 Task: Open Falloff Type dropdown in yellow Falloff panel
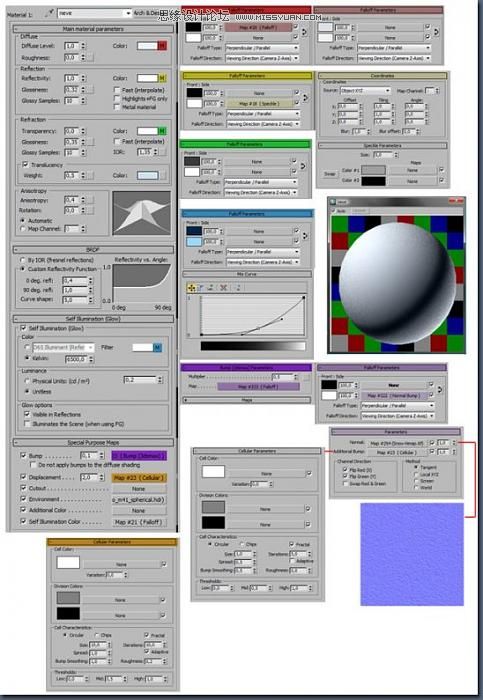click(262, 114)
